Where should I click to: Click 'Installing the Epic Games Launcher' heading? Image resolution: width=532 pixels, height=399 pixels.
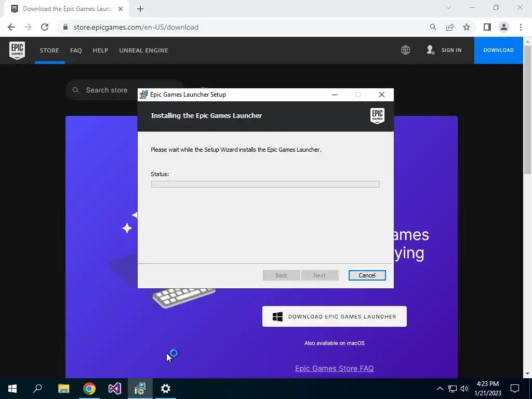coord(206,115)
